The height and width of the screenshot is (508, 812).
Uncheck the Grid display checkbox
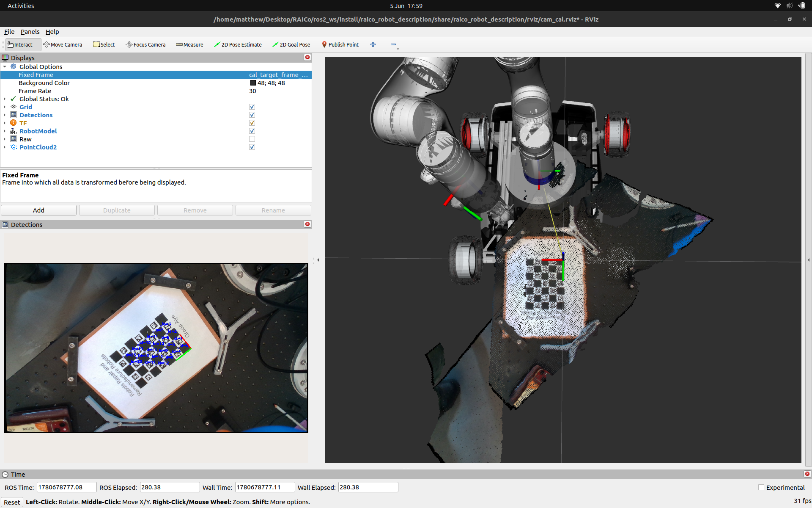252,107
